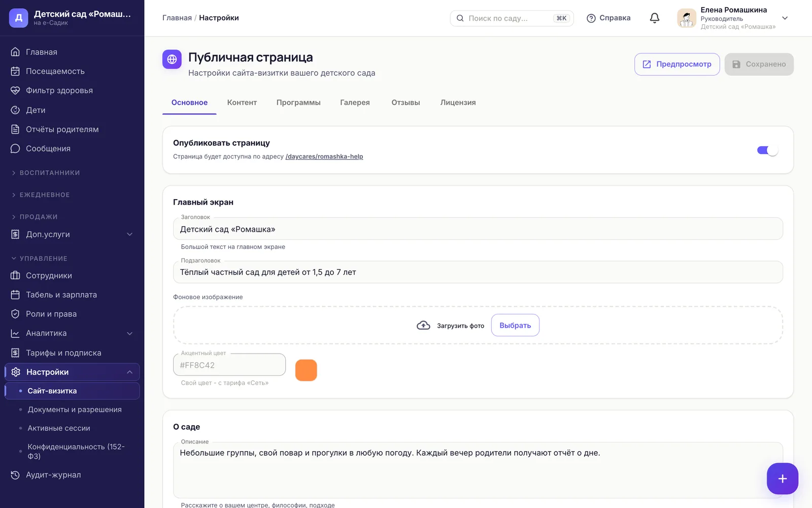The width and height of the screenshot is (812, 508).
Task: Click the Тарифы и подписка receipt icon
Action: point(15,353)
